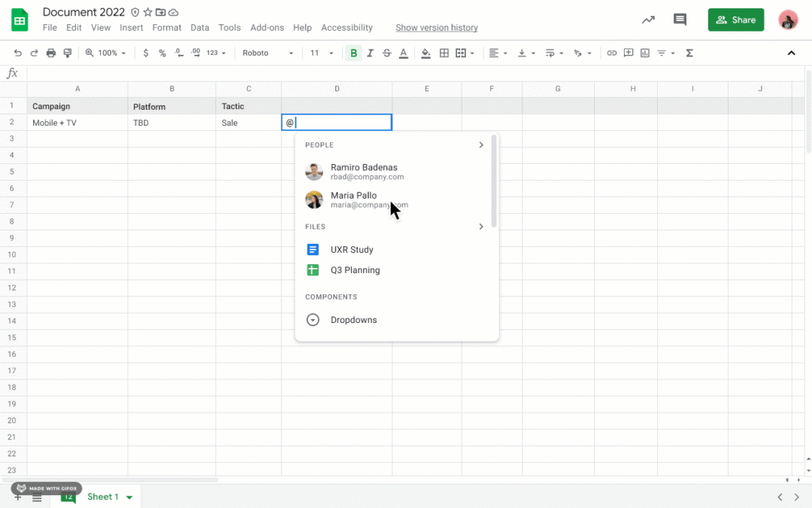The image size is (812, 508).
Task: Increase decimal places icon
Action: pyautogui.click(x=195, y=53)
